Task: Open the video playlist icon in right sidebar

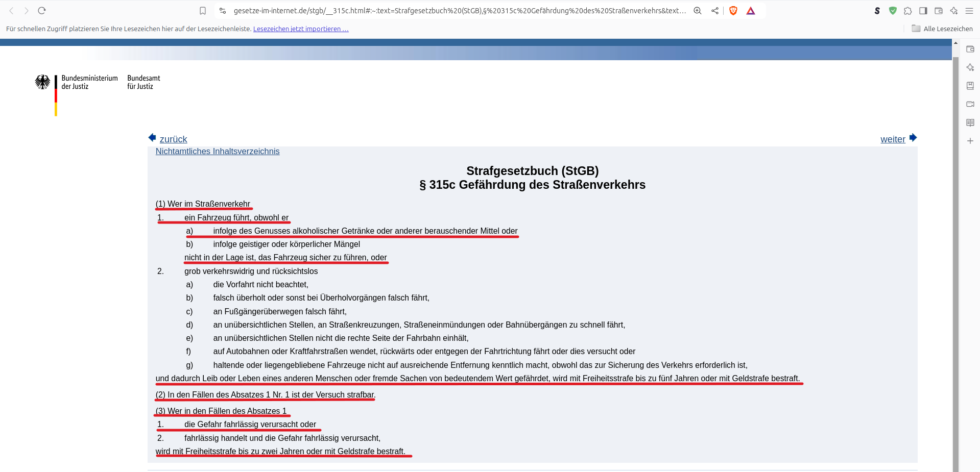Action: [x=970, y=104]
